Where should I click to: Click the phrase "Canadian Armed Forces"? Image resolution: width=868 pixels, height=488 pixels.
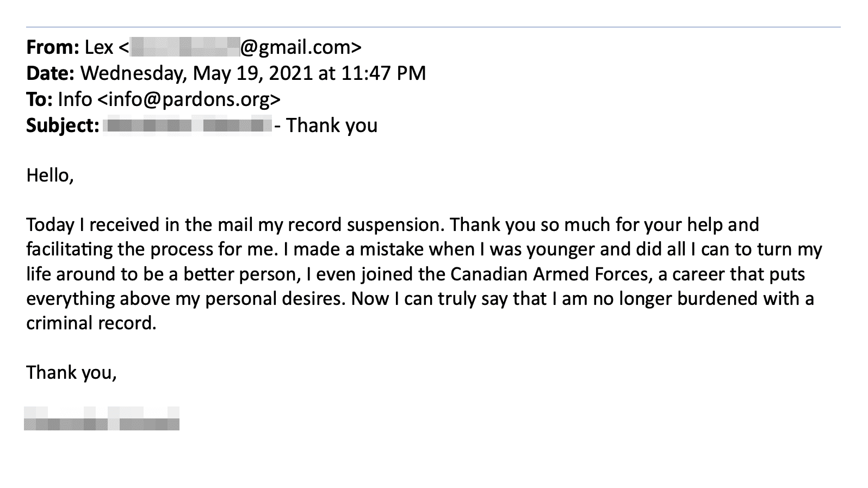550,274
